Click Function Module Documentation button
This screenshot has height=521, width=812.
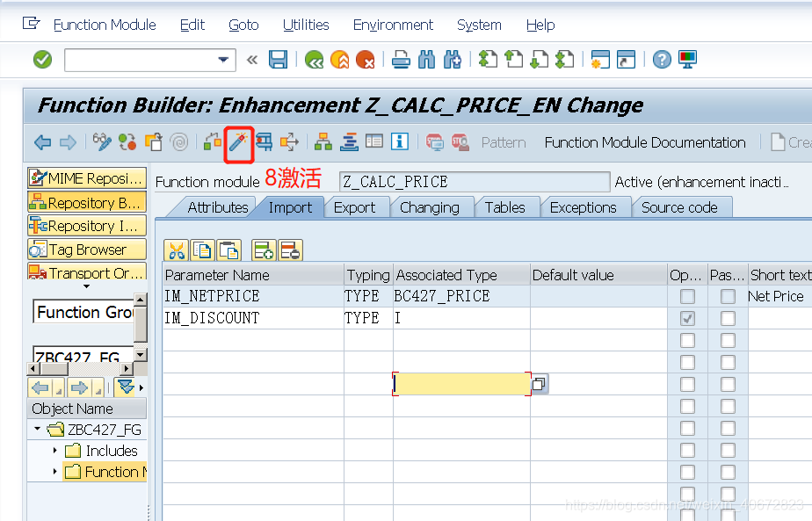(x=645, y=142)
